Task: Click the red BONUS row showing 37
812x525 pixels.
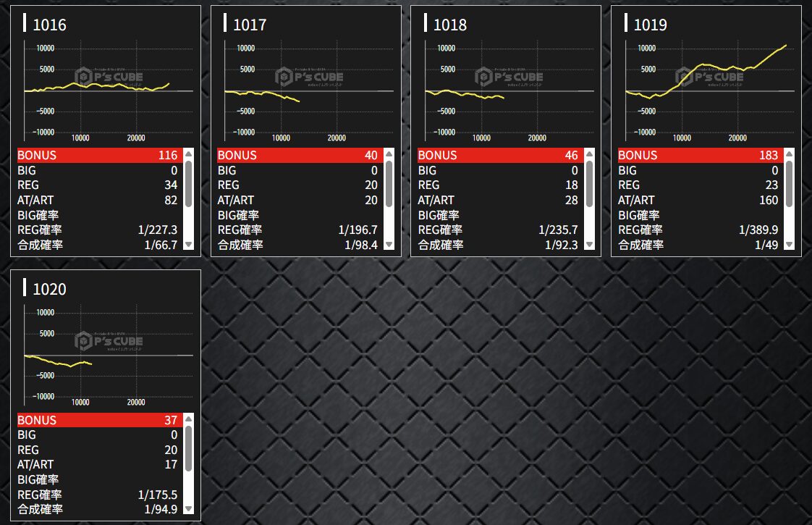Action: click(97, 420)
